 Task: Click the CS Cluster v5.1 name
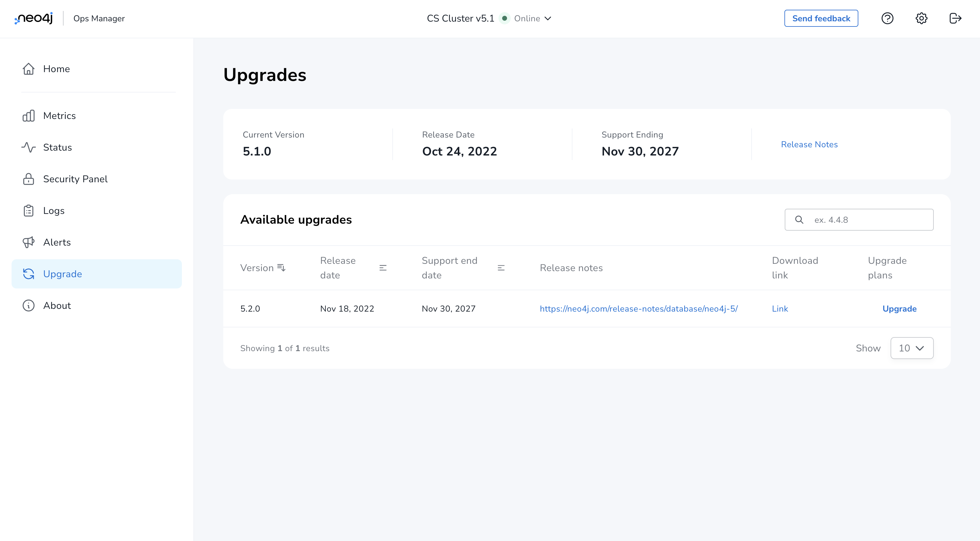(460, 18)
